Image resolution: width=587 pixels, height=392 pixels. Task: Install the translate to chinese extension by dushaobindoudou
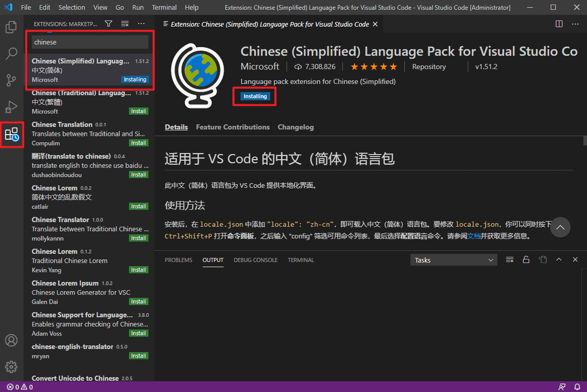139,175
